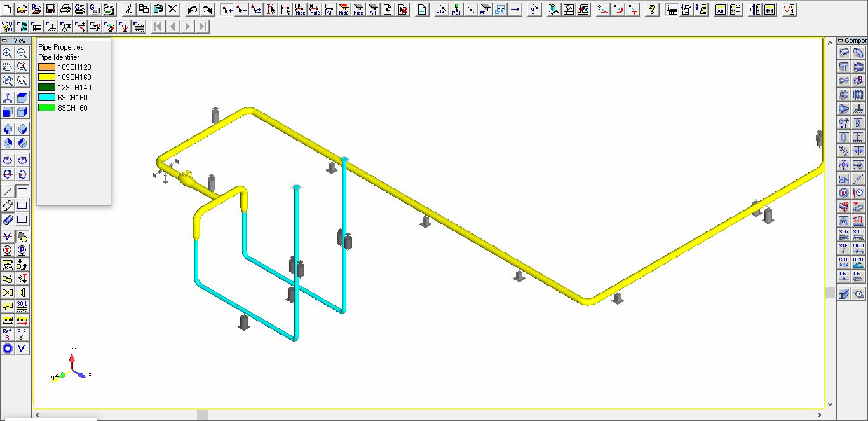Click the Print icon in toolbar

[x=65, y=10]
